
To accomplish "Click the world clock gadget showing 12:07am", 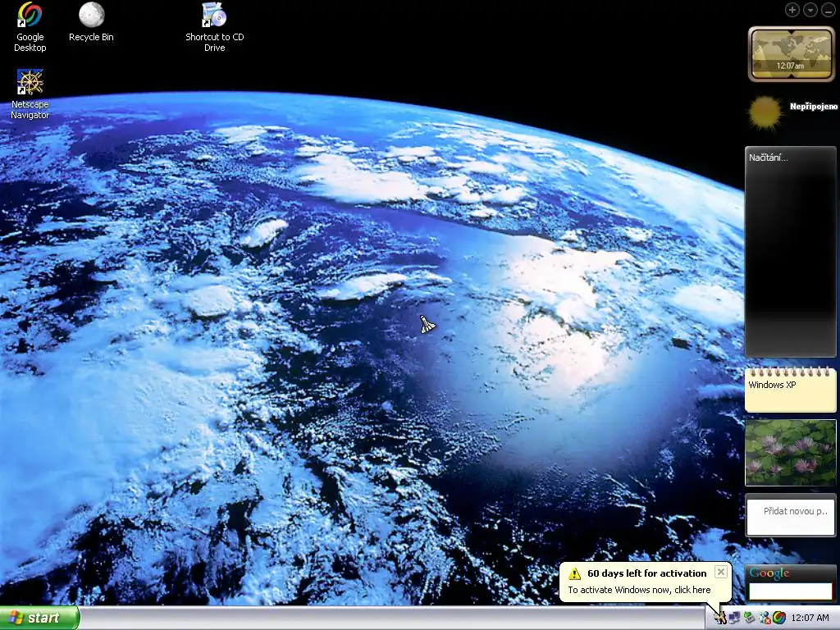I will click(x=791, y=54).
